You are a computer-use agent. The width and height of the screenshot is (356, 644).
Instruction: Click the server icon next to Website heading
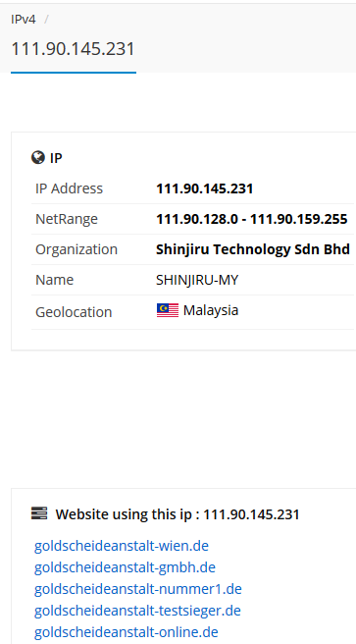(x=39, y=513)
